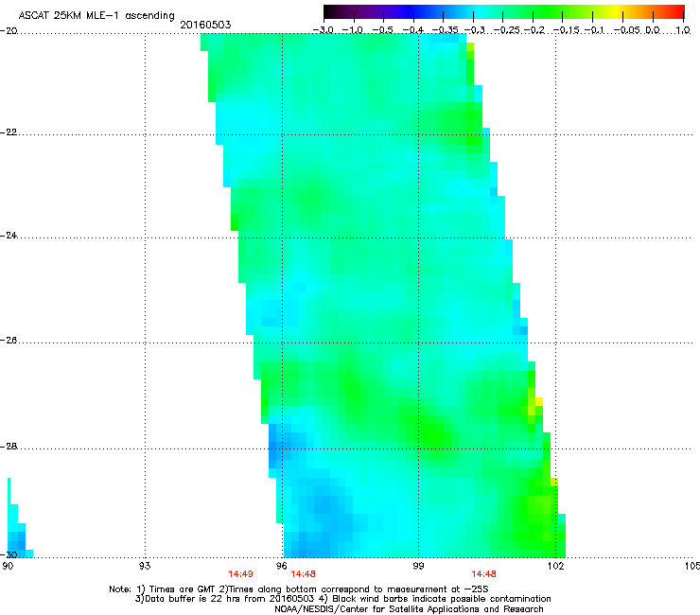700x615 pixels.
Task: Click the red time stamp 14:49
Action: pyautogui.click(x=240, y=574)
